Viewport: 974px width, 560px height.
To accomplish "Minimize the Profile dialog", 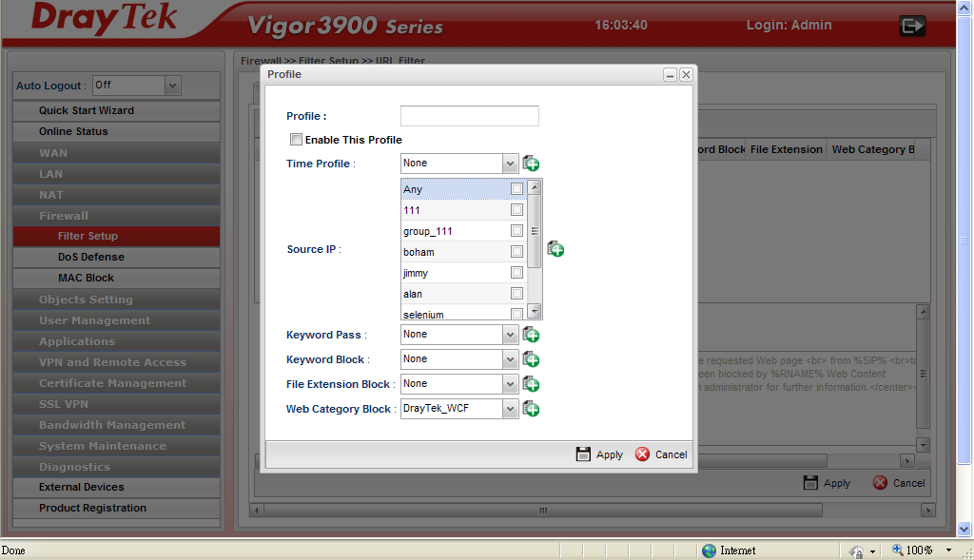I will (670, 75).
